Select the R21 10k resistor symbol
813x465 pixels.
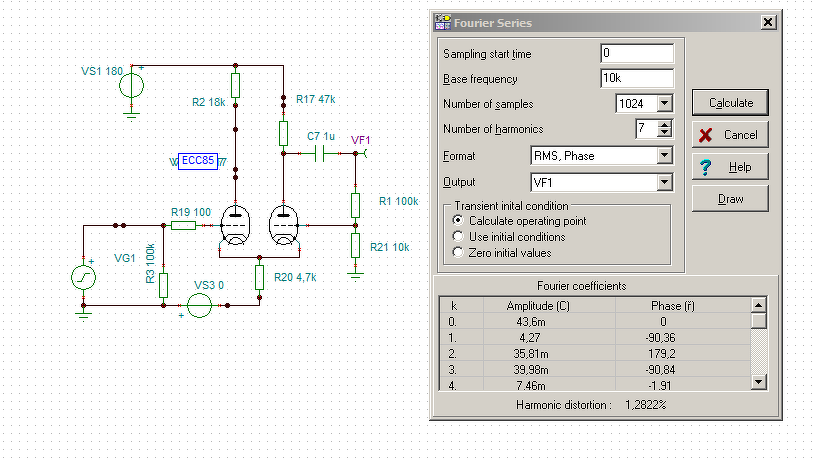coord(355,245)
